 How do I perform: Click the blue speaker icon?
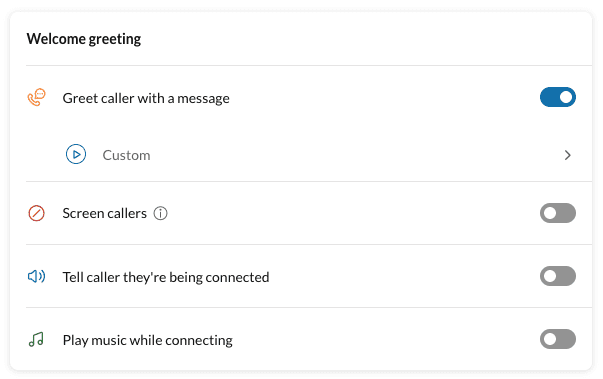coord(37,276)
